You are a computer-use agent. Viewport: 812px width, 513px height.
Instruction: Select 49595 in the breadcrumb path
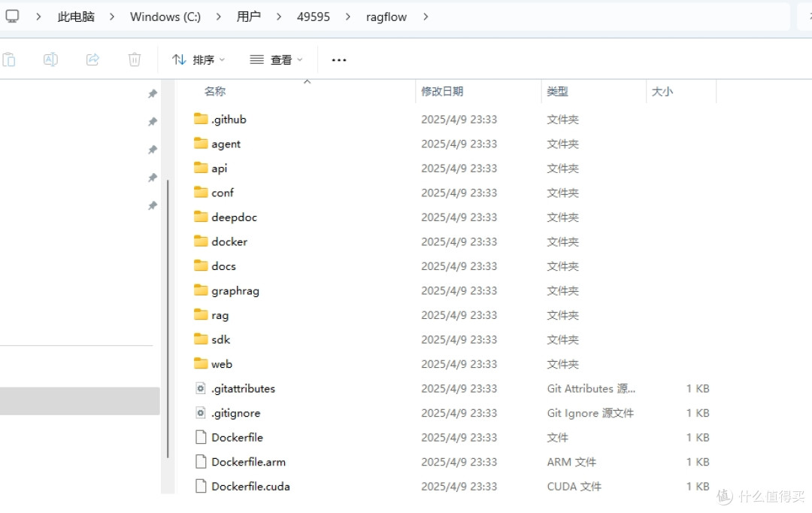314,17
